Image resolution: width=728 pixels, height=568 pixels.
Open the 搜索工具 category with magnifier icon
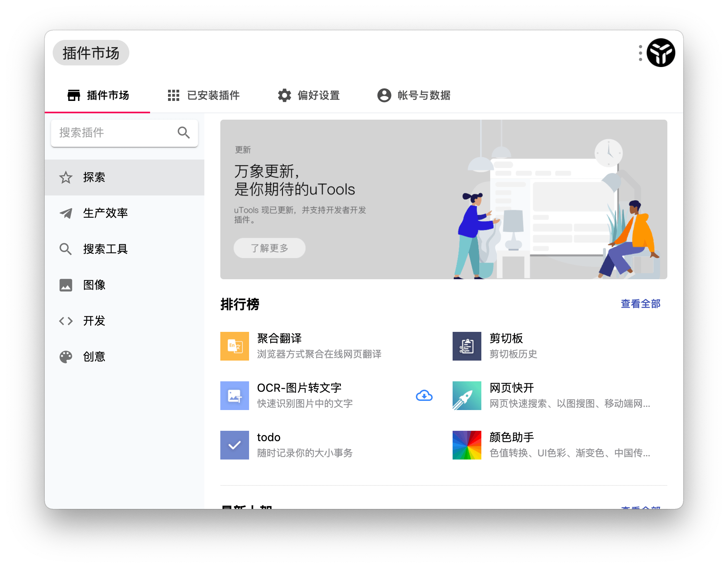65,249
